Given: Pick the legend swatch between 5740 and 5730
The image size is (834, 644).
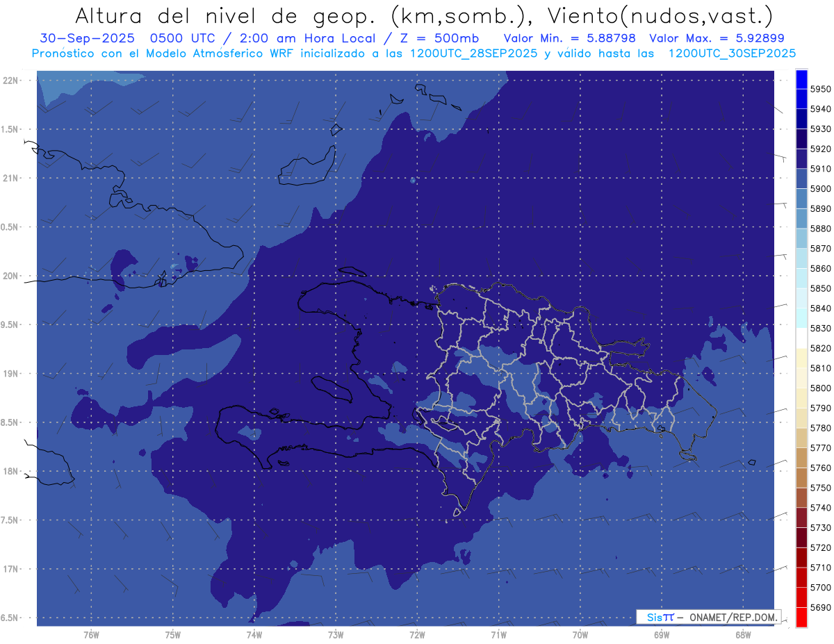Looking at the screenshot, I should [x=801, y=518].
